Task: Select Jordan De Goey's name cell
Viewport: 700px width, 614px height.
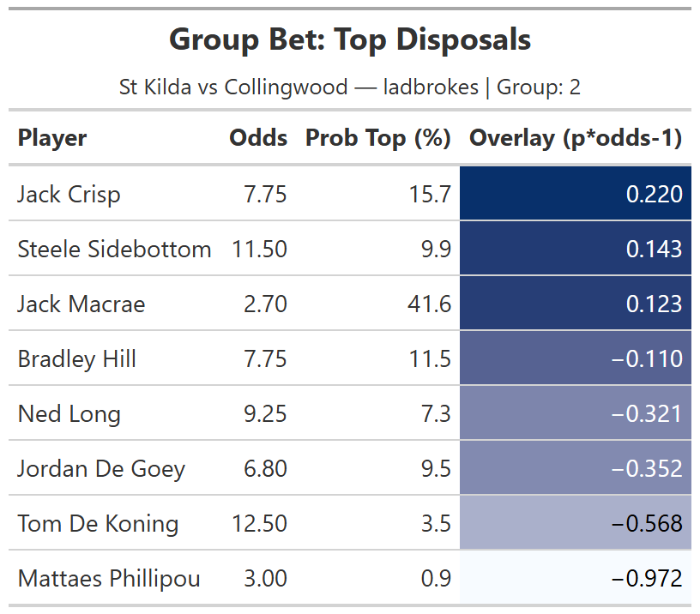Action: click(101, 469)
